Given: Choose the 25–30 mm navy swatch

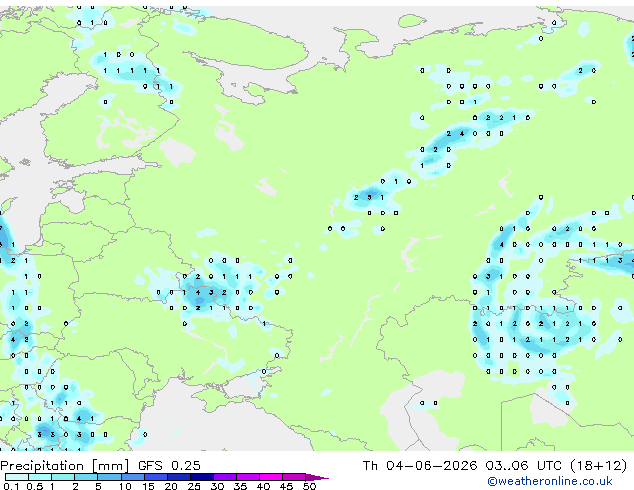Looking at the screenshot, I should 201,477.
